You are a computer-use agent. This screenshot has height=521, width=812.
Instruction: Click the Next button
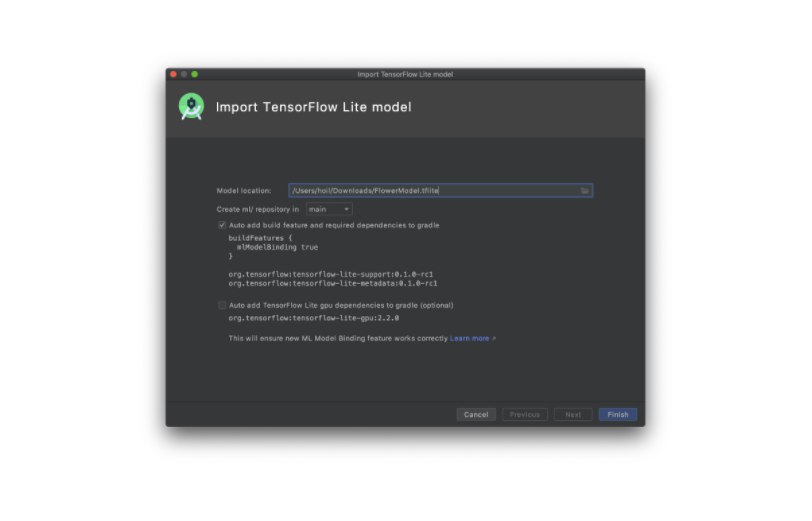(573, 414)
